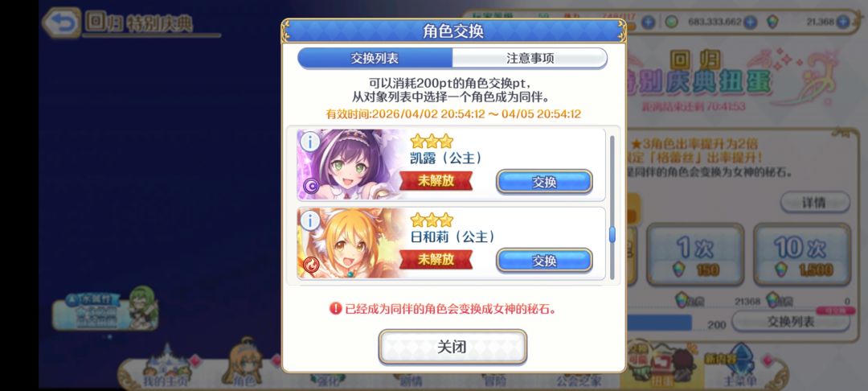This screenshot has width=868, height=391.
Task: Switch to the 注意事项 tab
Action: [x=530, y=58]
